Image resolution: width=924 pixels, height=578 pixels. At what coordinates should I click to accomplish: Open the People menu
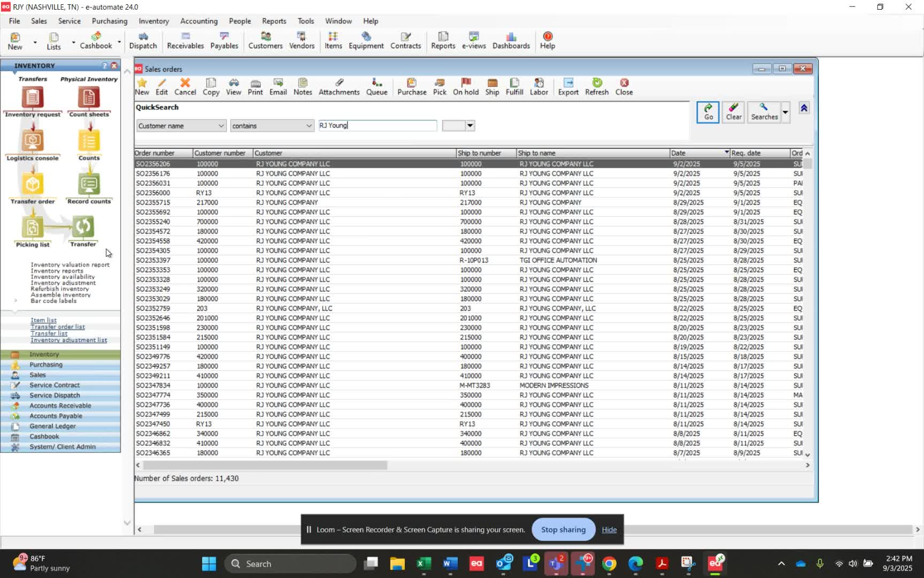(x=240, y=21)
